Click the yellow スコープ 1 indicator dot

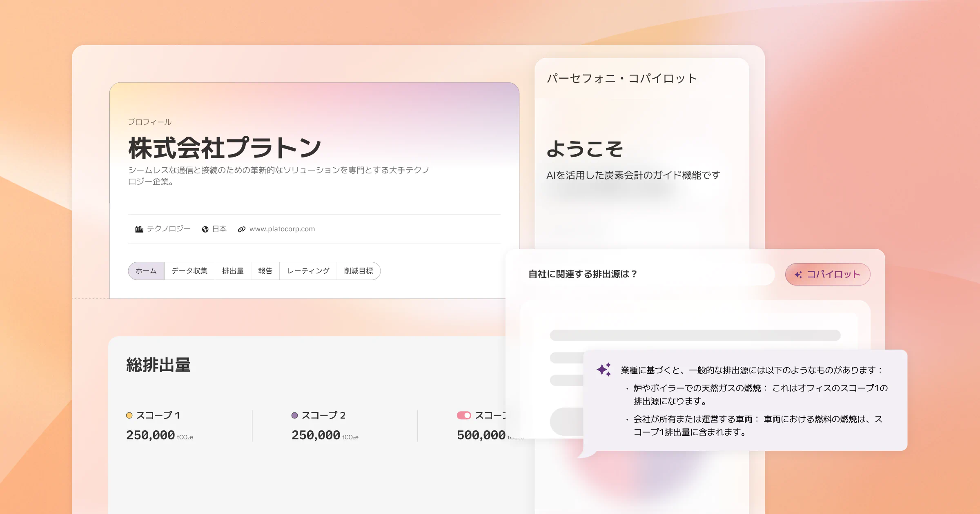[129, 415]
